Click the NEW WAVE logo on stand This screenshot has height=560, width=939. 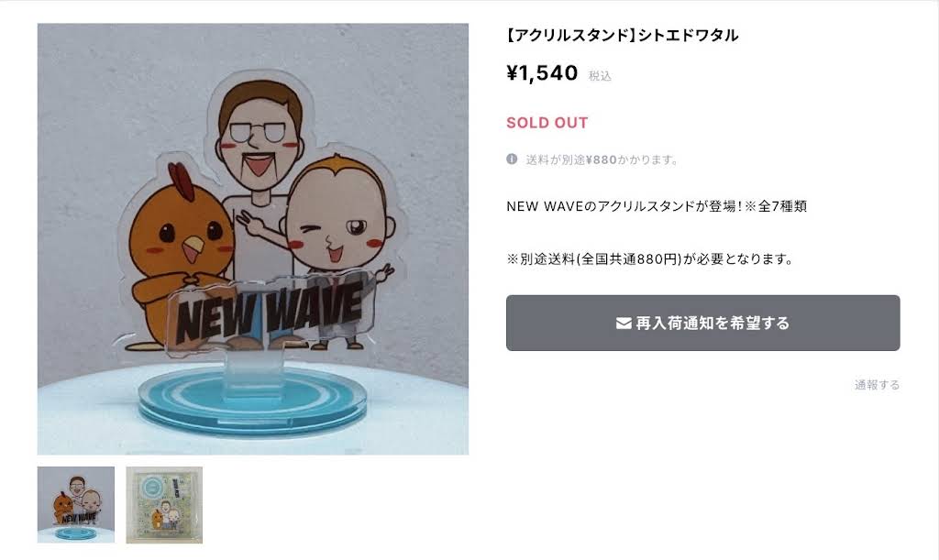270,314
